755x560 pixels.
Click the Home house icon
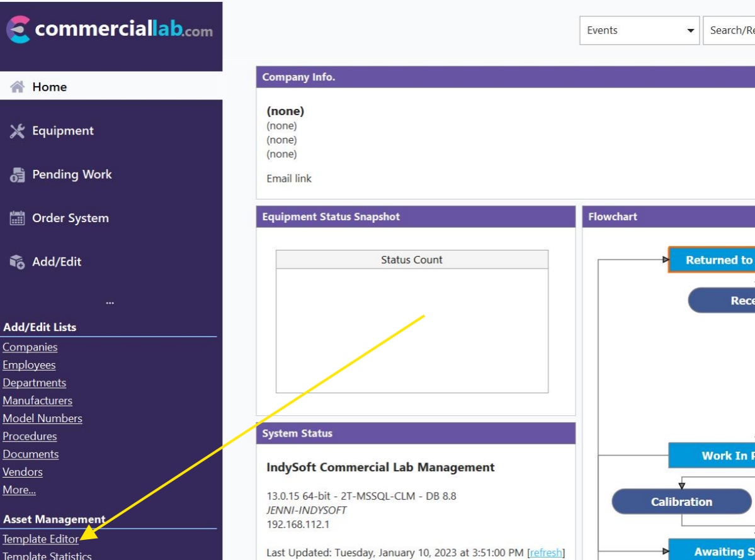pos(17,87)
